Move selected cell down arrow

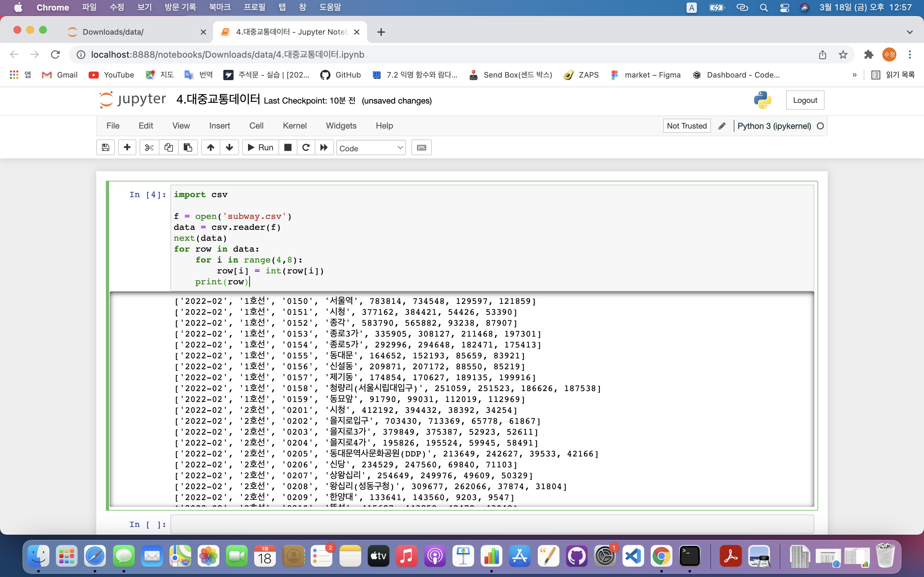pos(229,148)
